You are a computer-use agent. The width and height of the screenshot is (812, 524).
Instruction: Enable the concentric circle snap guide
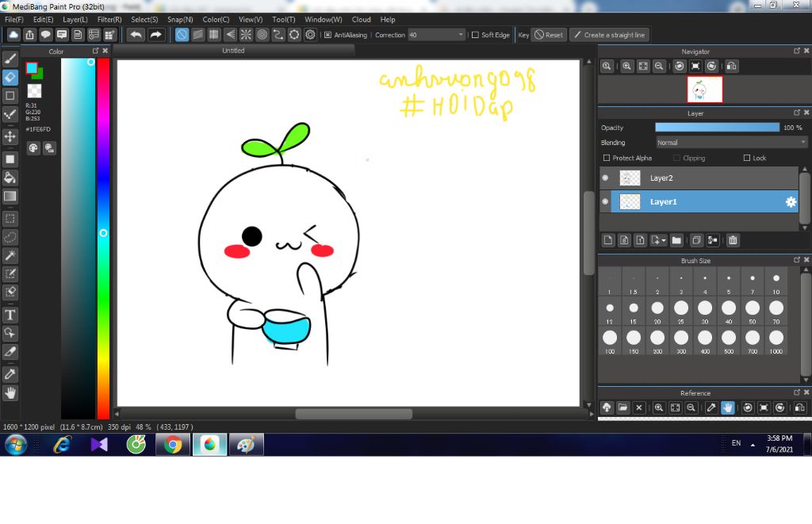pyautogui.click(x=262, y=35)
